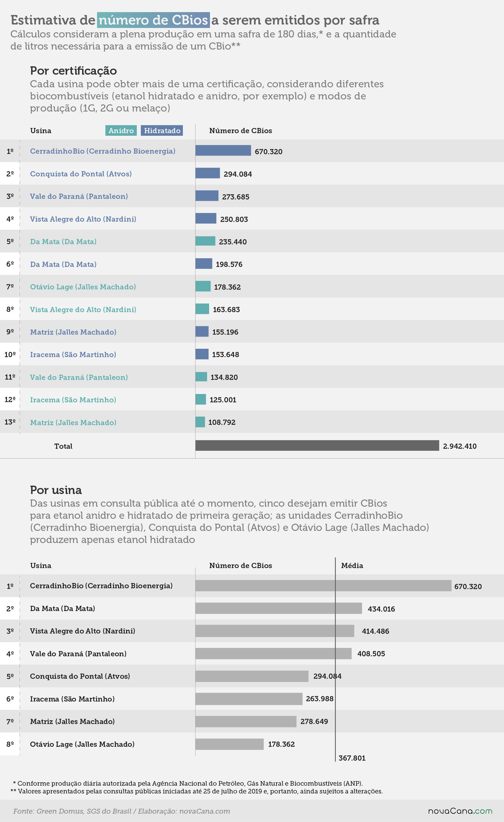Click 'Da Mata (Da Mata)' in the 434.016 row

tap(63, 608)
